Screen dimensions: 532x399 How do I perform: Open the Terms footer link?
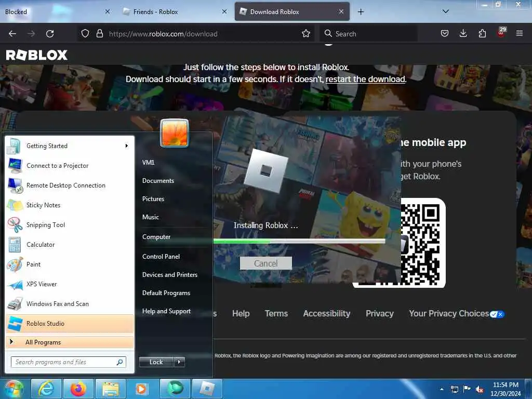click(276, 313)
